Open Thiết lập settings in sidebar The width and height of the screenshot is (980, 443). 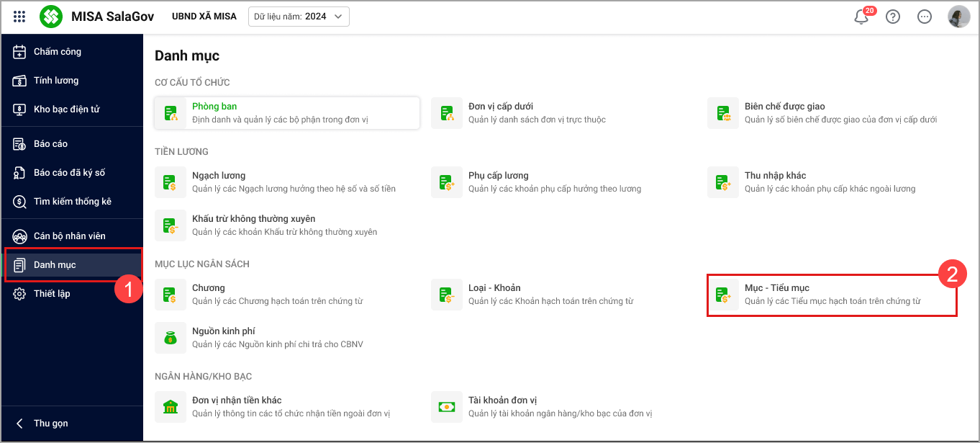[52, 294]
